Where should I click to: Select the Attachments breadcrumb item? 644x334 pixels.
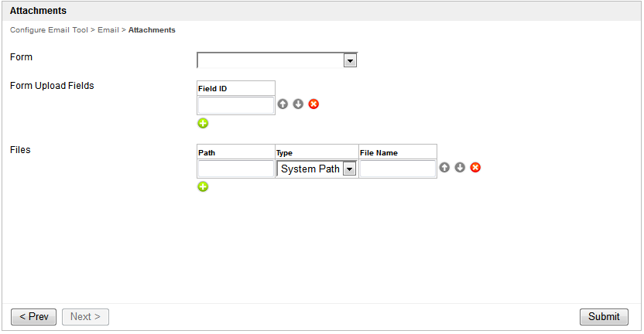click(152, 30)
